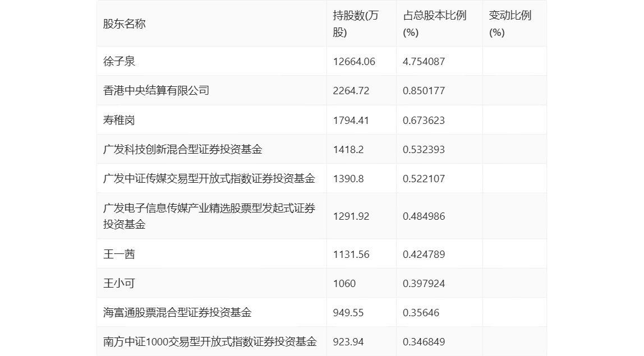Select 广发电子信息传媒产业精选股票型发起式证券投资基金 name
Screen dimensions: 644x356
click(x=209, y=216)
